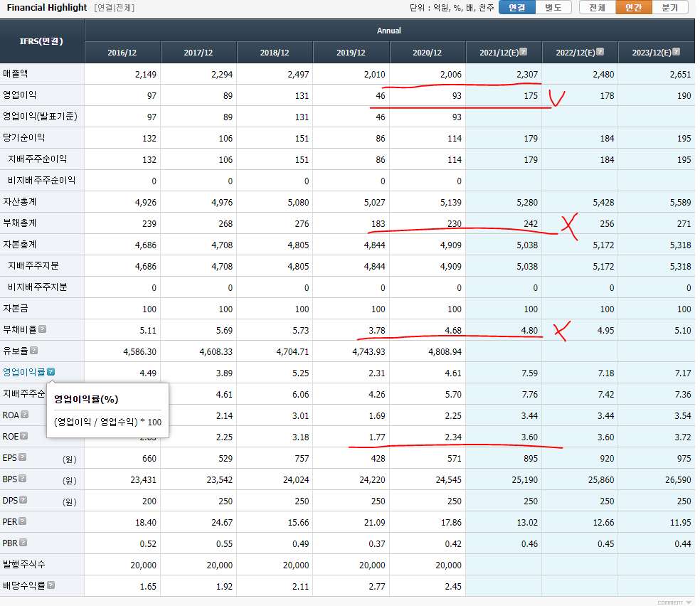Click the 자산총계 value 5,589
The height and width of the screenshot is (606, 700).
click(x=680, y=203)
